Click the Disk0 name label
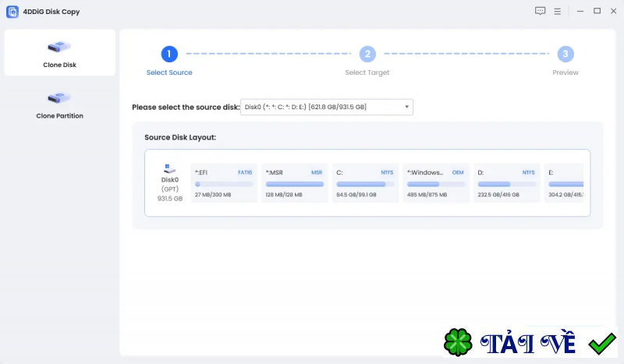Viewport: 624px width, 364px height. (169, 180)
